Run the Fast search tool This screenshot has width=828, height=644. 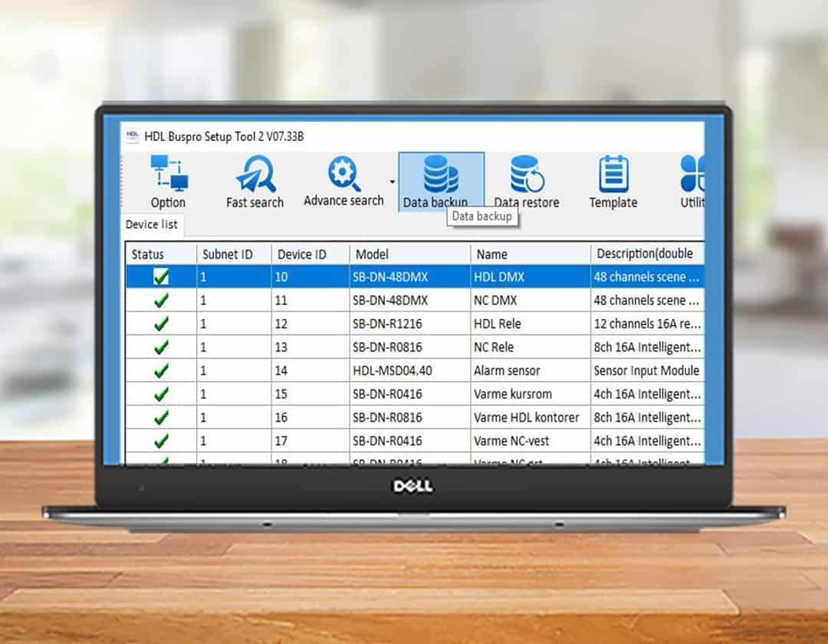pos(255,182)
